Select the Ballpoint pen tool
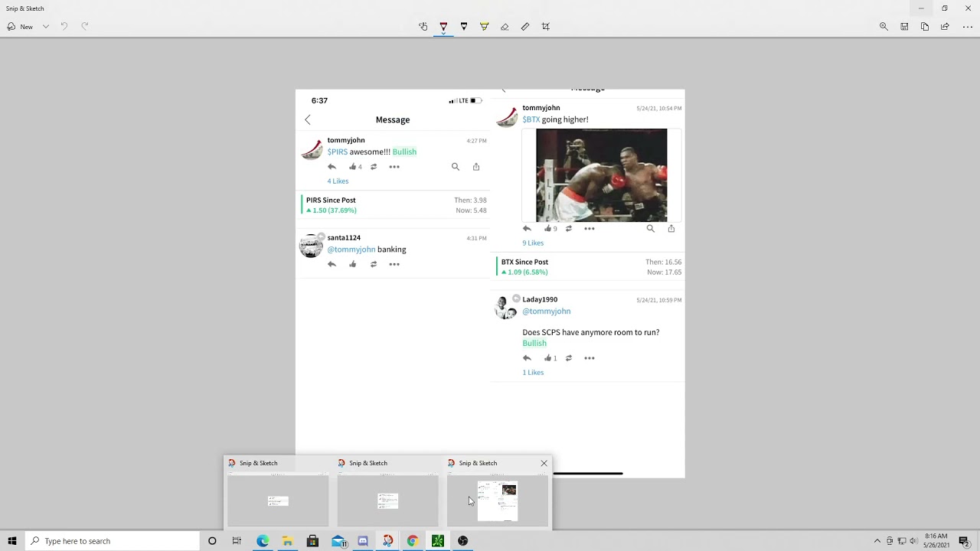Image resolution: width=980 pixels, height=551 pixels. coord(443,27)
